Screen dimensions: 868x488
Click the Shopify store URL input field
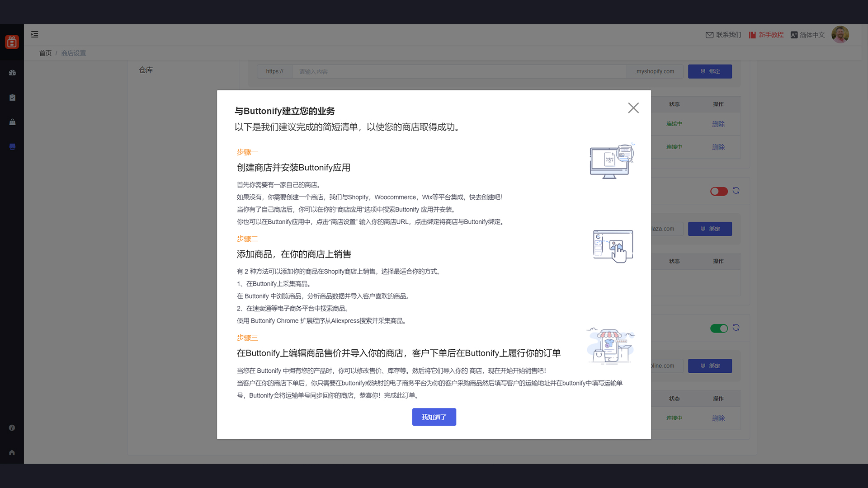coord(458,71)
